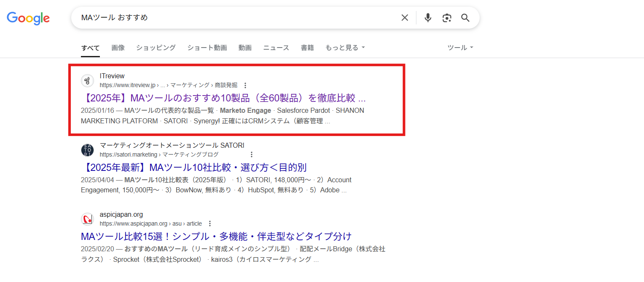Open the three-dot menu on the ITreview result
644x282 pixels.
244,85
